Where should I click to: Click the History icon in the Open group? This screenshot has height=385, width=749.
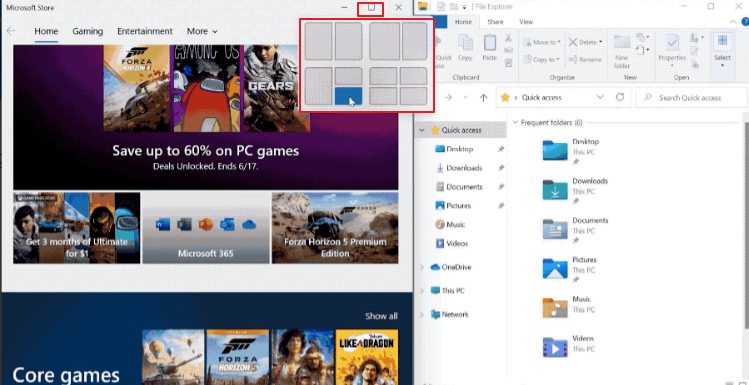point(695,64)
